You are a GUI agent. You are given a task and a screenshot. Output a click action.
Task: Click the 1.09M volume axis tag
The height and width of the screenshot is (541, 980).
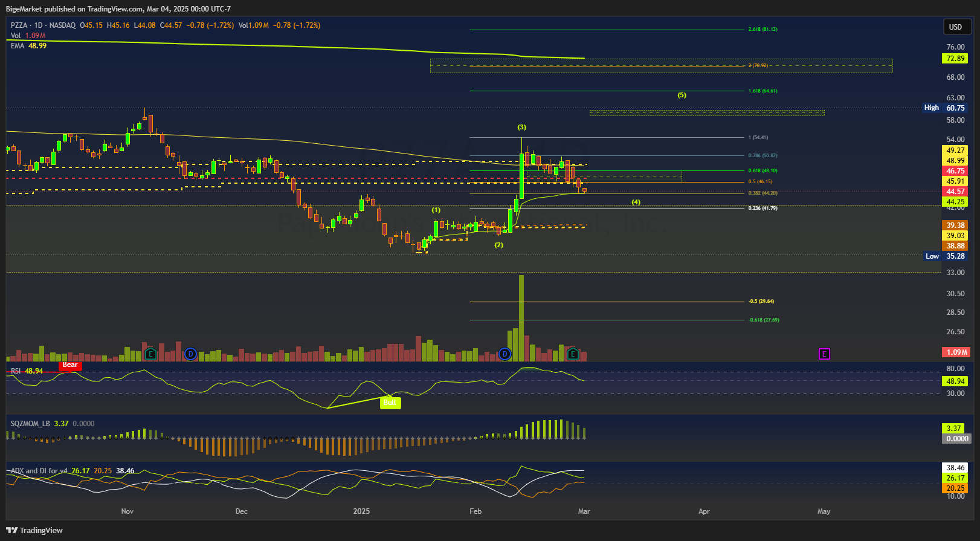pyautogui.click(x=956, y=352)
